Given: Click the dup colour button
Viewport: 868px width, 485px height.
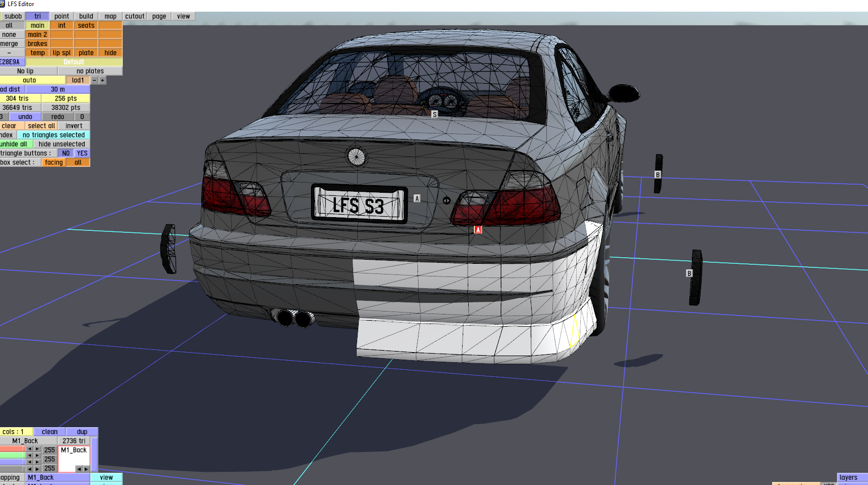Looking at the screenshot, I should tap(82, 432).
